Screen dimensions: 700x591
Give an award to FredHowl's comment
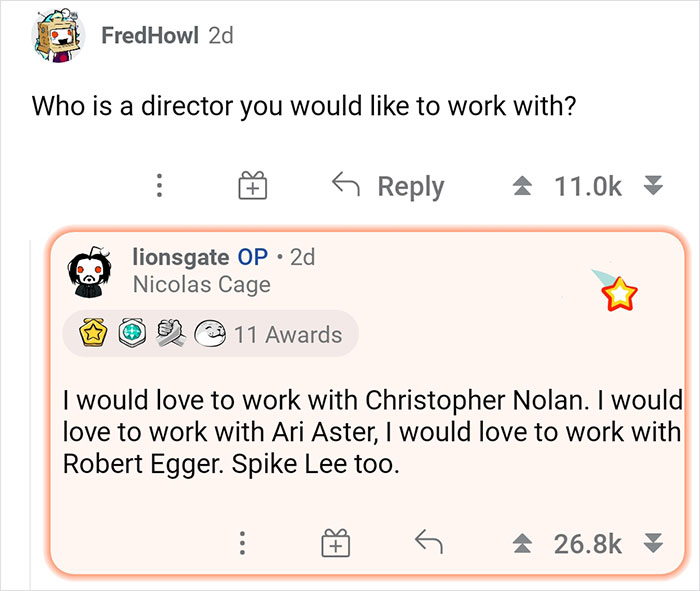[x=251, y=186]
